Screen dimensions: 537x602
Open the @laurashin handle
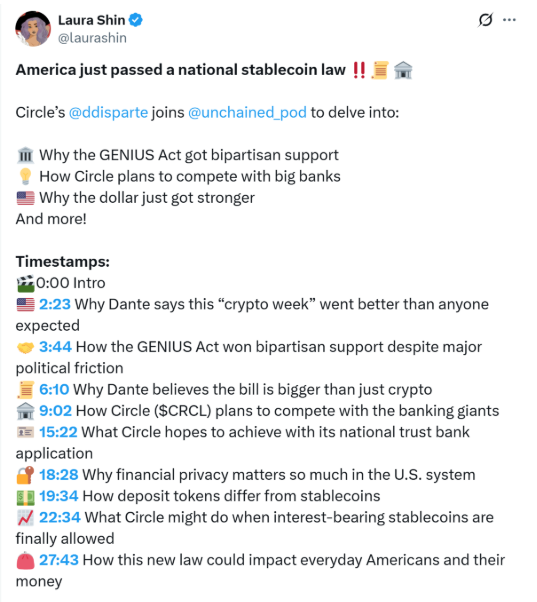pyautogui.click(x=92, y=38)
